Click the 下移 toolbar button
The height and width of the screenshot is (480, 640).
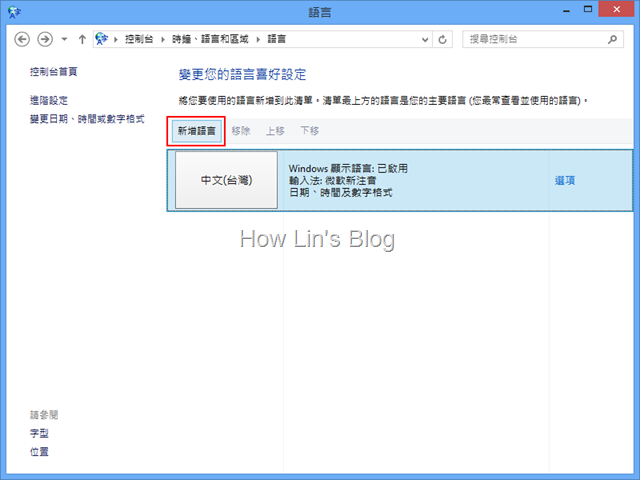[x=309, y=131]
